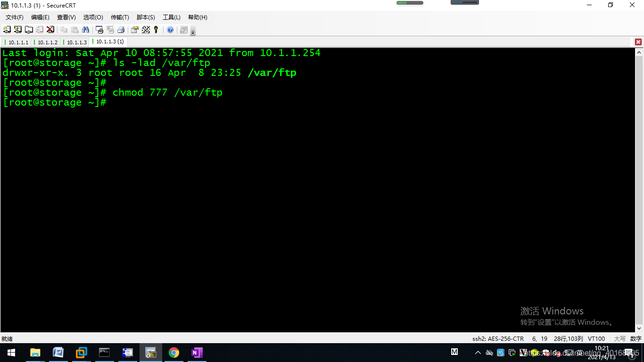Open Word from the taskbar
644x362 pixels.
58,353
